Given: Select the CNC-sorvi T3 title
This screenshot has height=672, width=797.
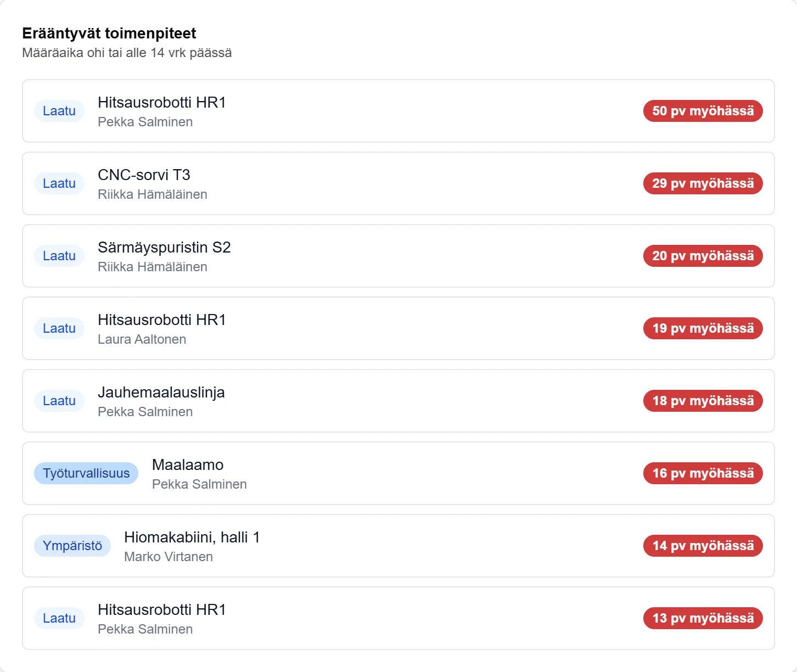Looking at the screenshot, I should (144, 175).
